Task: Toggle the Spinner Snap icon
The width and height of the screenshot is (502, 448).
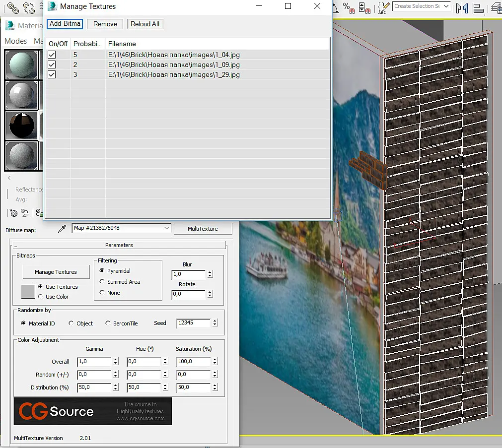Action: click(364, 7)
